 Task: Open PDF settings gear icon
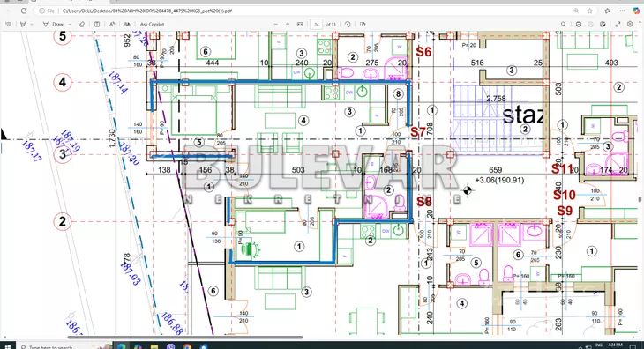click(630, 24)
